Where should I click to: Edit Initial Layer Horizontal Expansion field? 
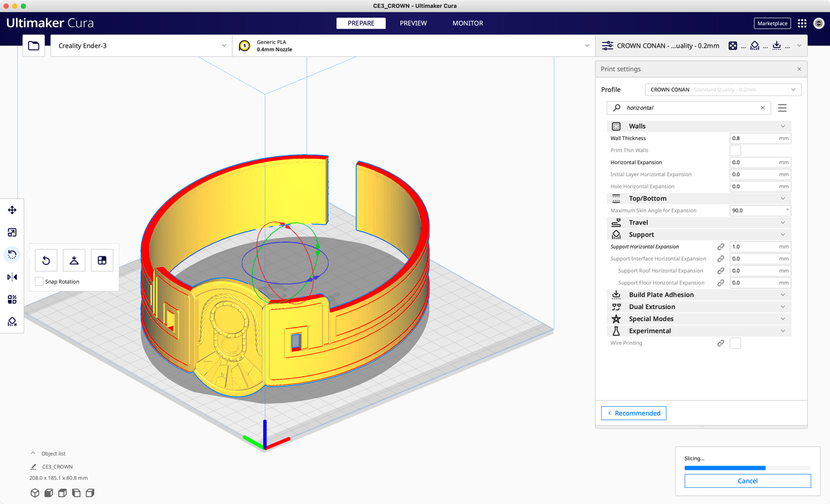pyautogui.click(x=760, y=175)
